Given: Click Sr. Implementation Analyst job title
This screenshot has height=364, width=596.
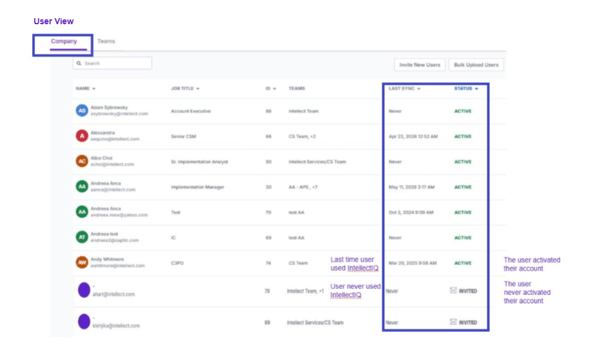Looking at the screenshot, I should (200, 161).
